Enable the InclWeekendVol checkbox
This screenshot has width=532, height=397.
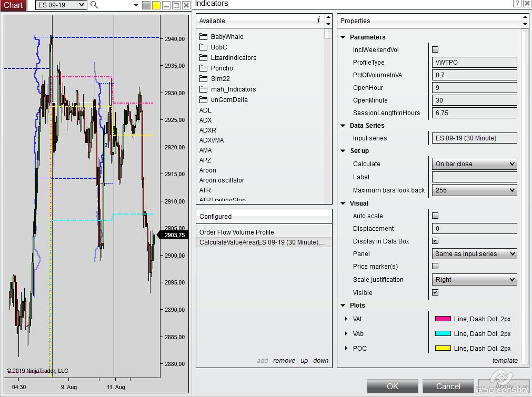click(x=435, y=49)
